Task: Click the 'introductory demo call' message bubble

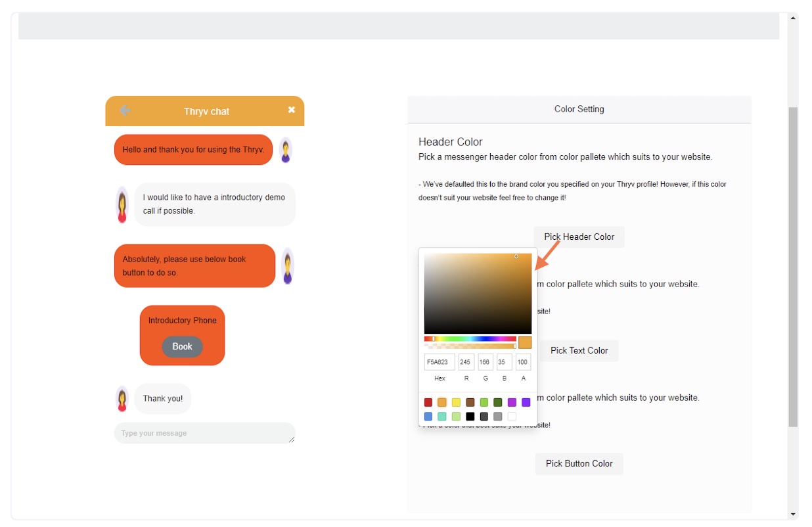Action: [215, 204]
